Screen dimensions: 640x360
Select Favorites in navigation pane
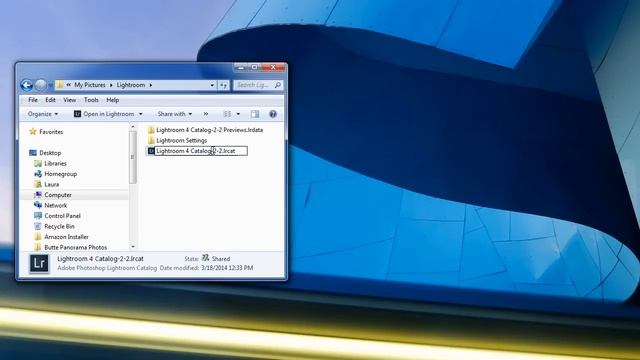click(51, 132)
